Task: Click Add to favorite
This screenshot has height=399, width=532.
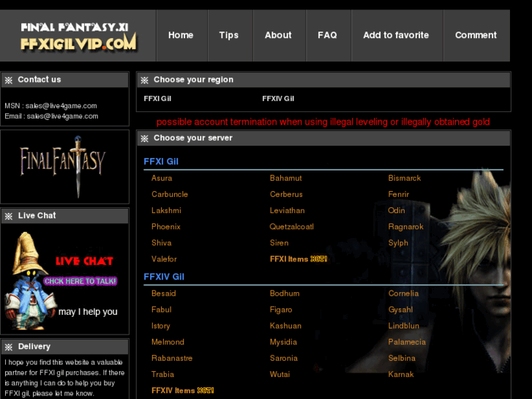Action: pos(396,35)
